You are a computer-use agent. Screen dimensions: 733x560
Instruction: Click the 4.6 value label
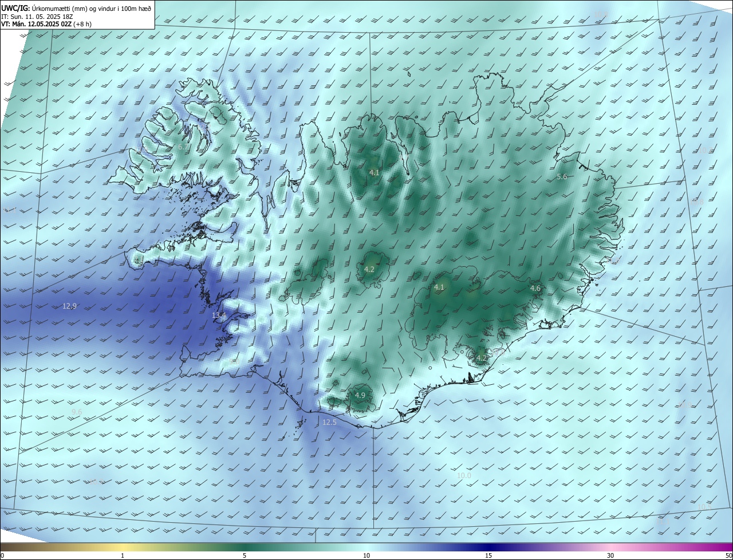535,288
